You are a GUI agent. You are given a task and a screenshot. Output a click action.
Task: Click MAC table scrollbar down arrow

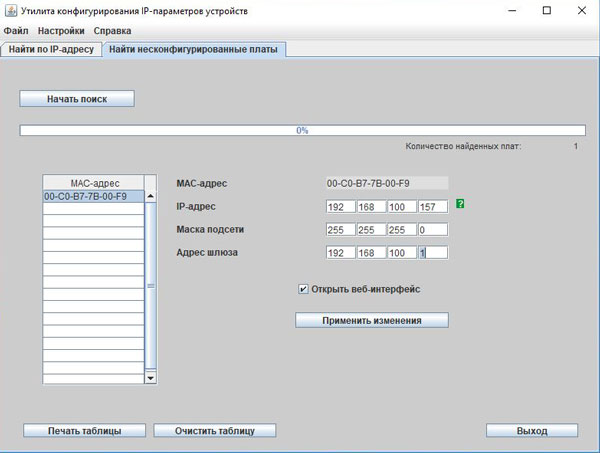click(x=151, y=378)
